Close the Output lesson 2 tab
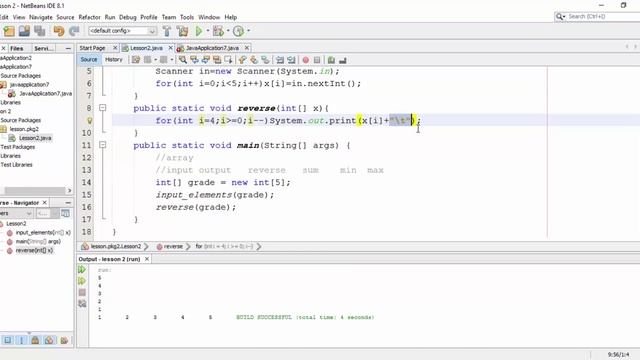 (147, 259)
